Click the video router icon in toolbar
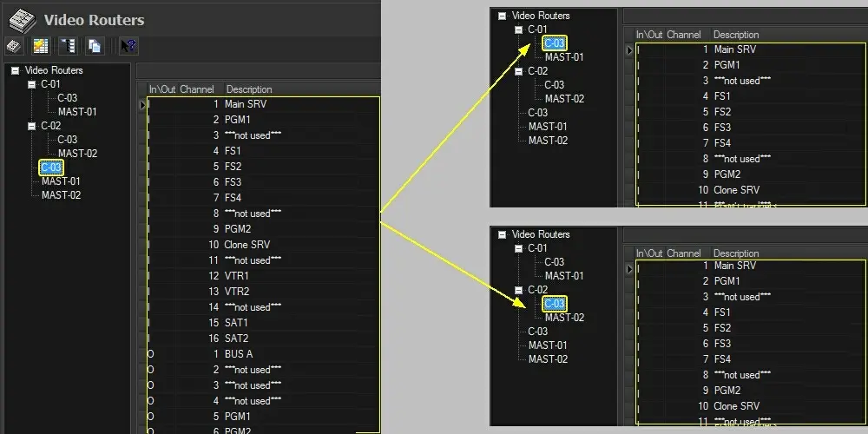Viewport: 868px width, 434px height. pos(14,46)
